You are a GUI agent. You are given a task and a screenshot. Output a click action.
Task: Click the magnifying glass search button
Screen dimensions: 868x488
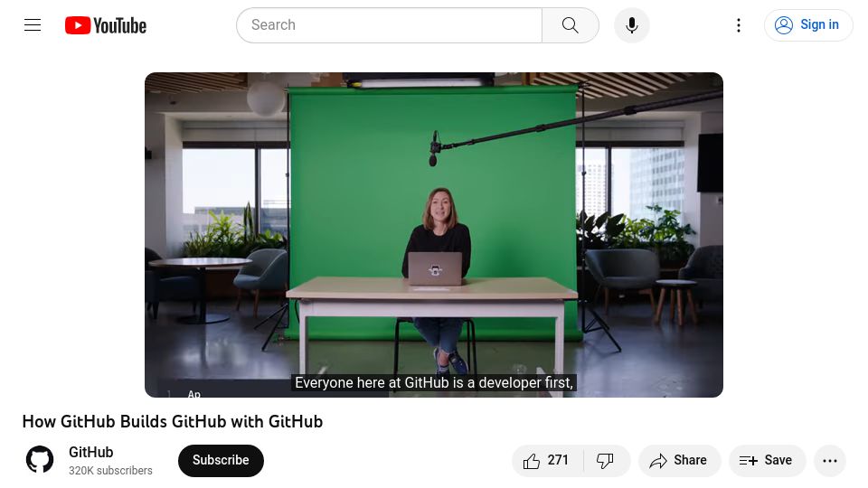pyautogui.click(x=571, y=25)
